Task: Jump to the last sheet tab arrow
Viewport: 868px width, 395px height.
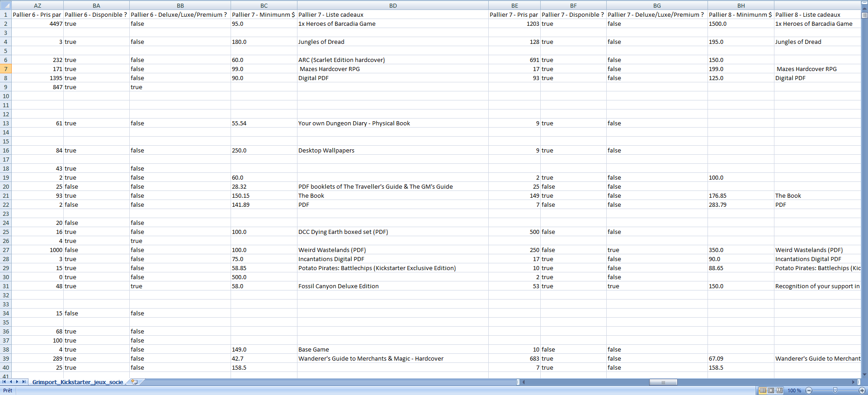Action: click(24, 382)
